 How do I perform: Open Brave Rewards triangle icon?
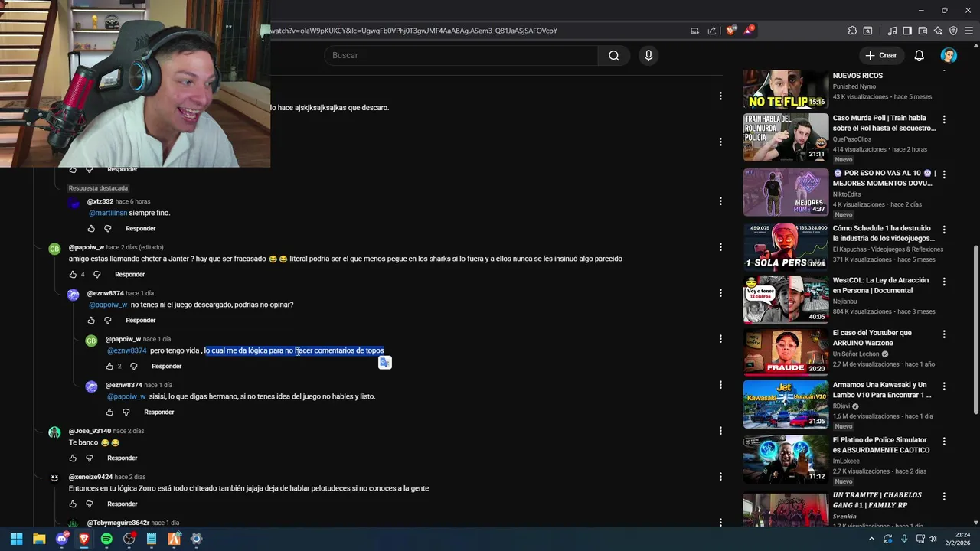point(748,31)
